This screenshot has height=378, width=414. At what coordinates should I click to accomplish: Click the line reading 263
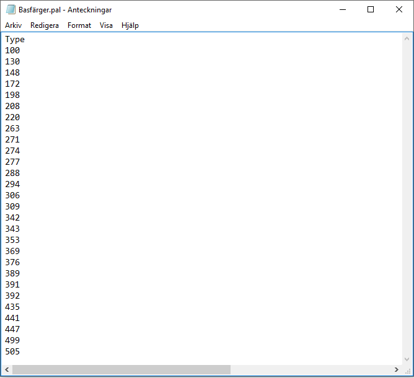[x=12, y=129]
